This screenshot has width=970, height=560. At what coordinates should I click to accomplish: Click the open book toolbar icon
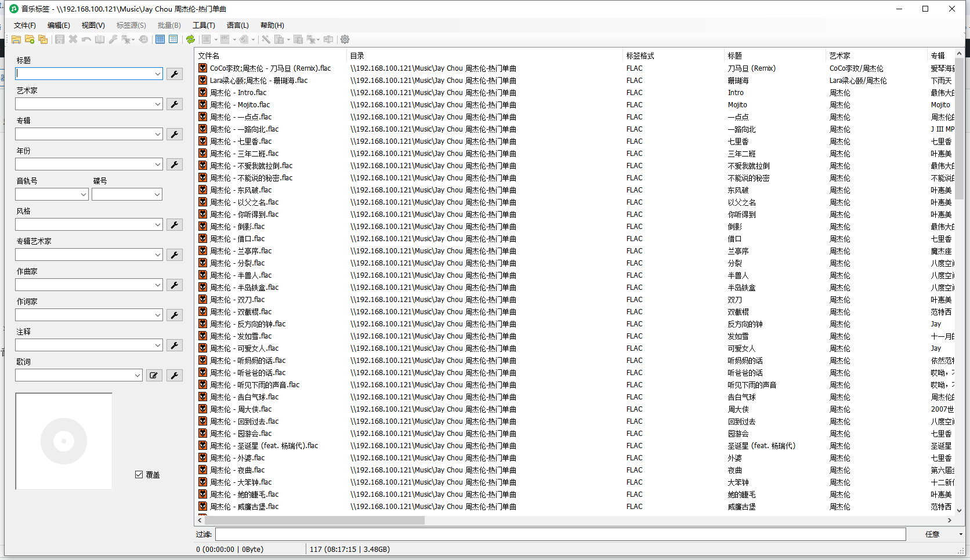coord(100,39)
